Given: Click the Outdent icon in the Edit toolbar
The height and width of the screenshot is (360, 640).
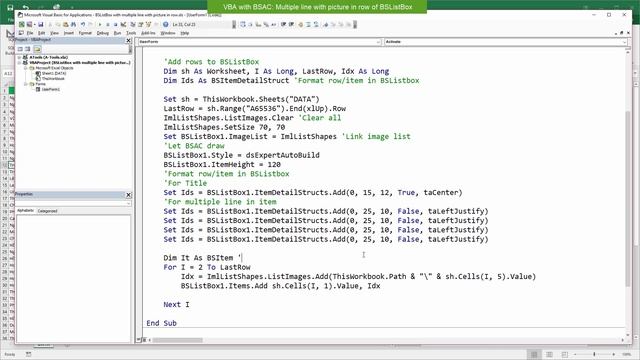Looking at the screenshot, I should [291, 24].
